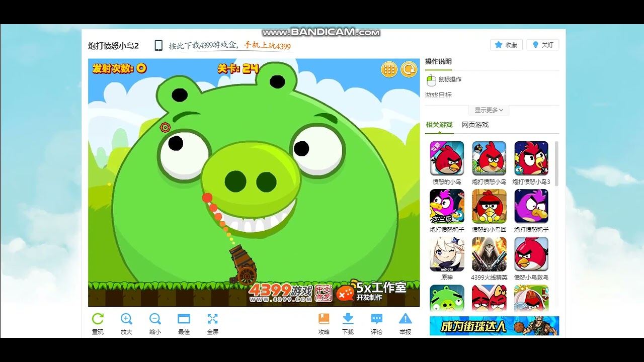Screen dimensions: 644x362
Task: Click the 举报 report icon
Action: click(405, 318)
